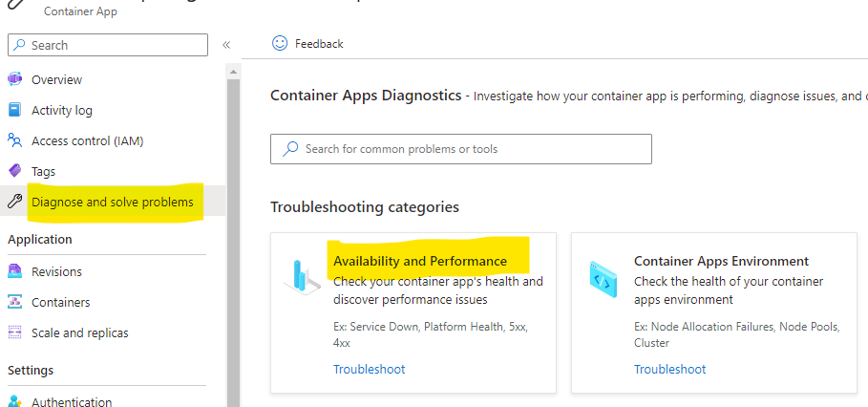Click the Revisions icon in sidebar

click(14, 271)
